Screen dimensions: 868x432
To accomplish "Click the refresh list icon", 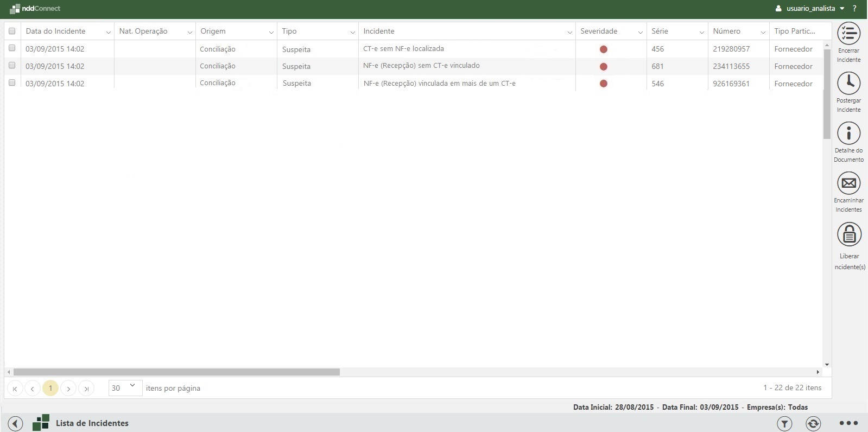I will (x=813, y=423).
